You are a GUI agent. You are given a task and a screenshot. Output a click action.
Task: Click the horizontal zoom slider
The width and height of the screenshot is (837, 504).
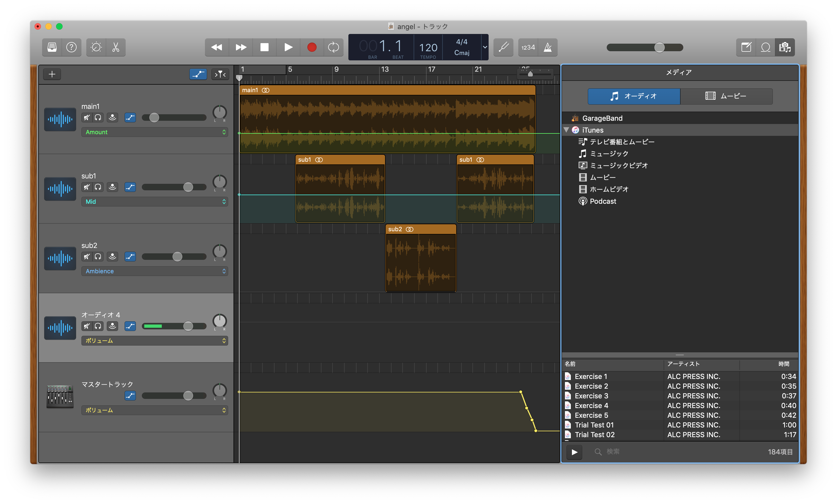tap(535, 74)
